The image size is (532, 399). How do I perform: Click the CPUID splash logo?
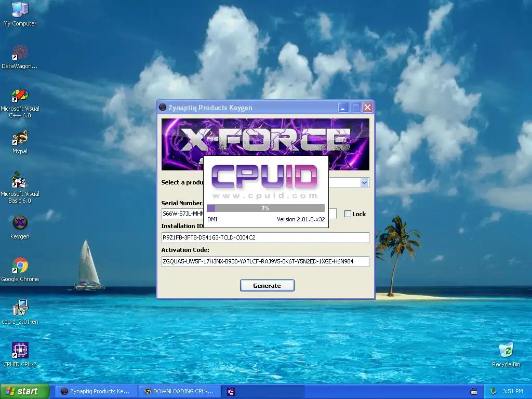click(264, 177)
